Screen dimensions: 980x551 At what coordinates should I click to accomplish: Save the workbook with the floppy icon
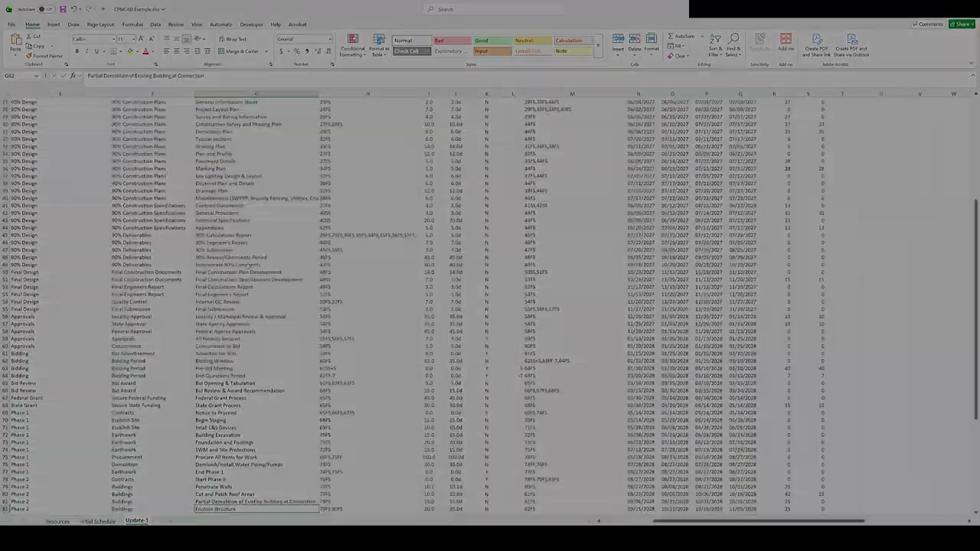point(63,9)
